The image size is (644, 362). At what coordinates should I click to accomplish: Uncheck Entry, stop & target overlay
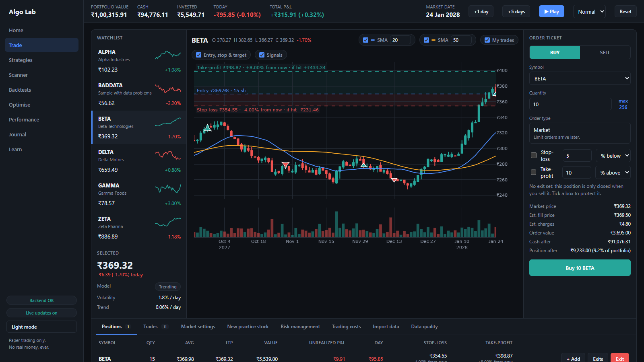click(x=198, y=55)
